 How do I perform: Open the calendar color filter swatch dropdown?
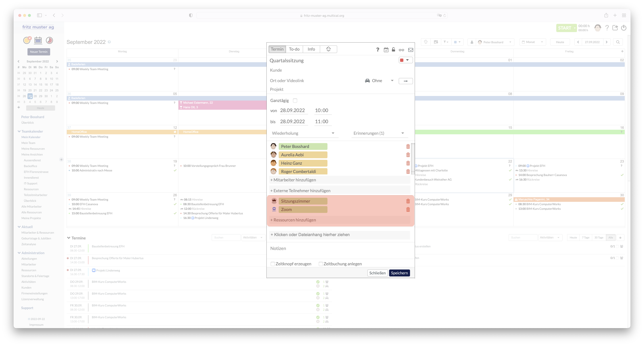457,42
